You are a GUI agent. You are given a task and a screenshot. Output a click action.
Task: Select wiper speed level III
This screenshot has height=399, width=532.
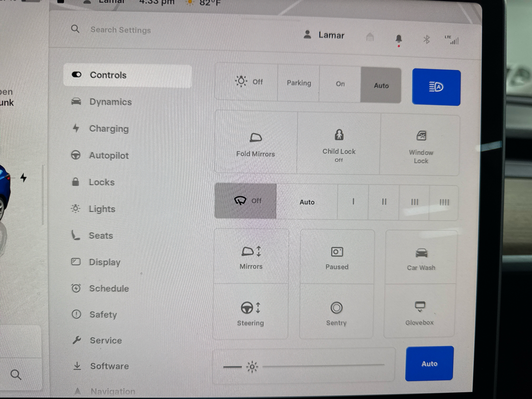414,202
